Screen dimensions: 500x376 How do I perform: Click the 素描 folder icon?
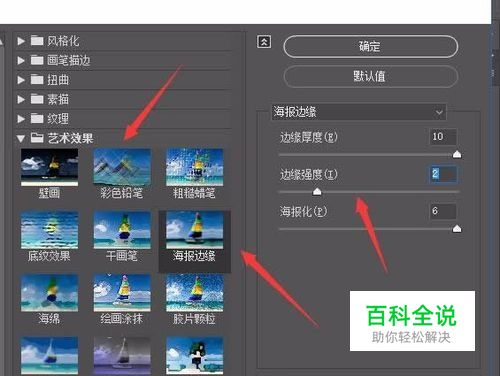click(x=37, y=99)
